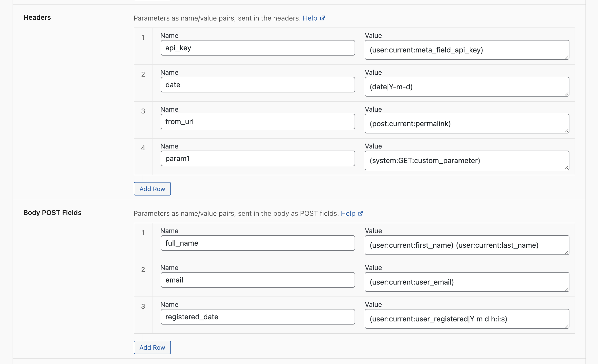This screenshot has width=598, height=364.
Task: Click the meta_field_api_key value textarea
Action: pyautogui.click(x=467, y=50)
